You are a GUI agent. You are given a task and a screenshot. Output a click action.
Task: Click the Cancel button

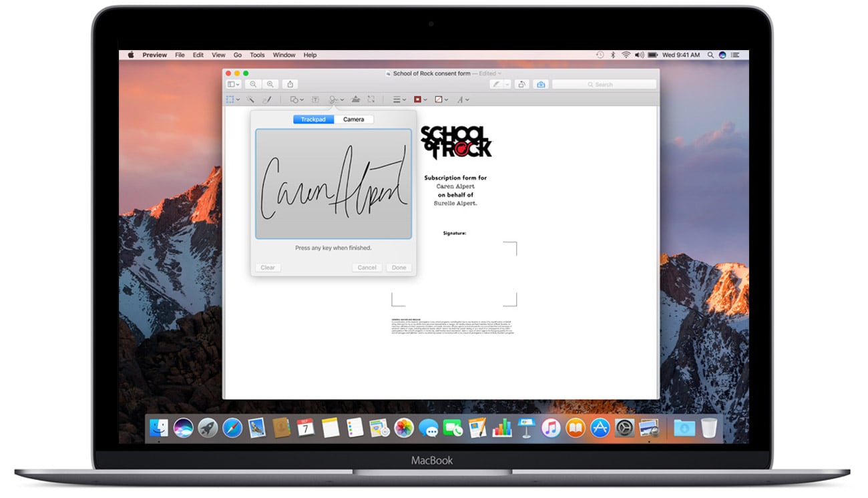tap(367, 268)
